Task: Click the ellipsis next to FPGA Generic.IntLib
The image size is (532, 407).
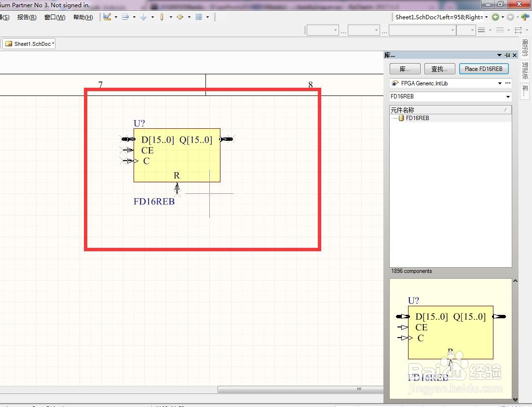Action: tap(508, 83)
